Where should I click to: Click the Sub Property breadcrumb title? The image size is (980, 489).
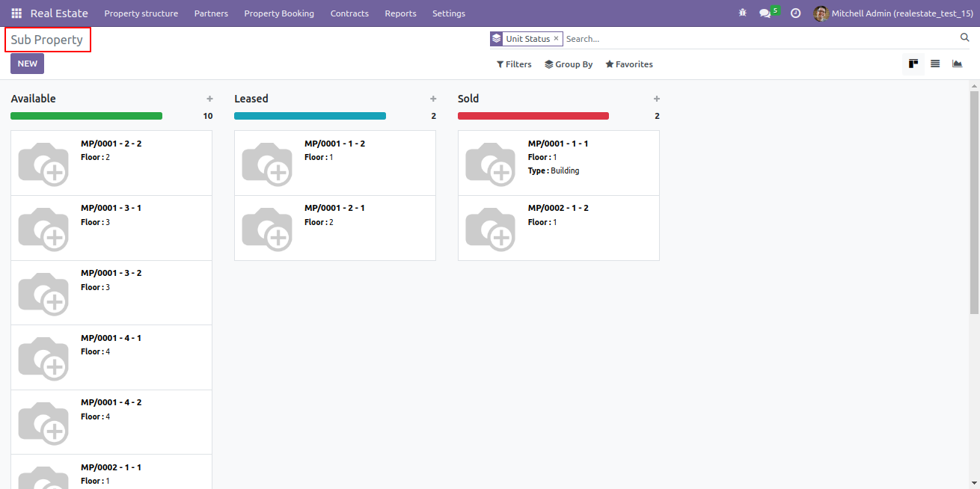[47, 40]
